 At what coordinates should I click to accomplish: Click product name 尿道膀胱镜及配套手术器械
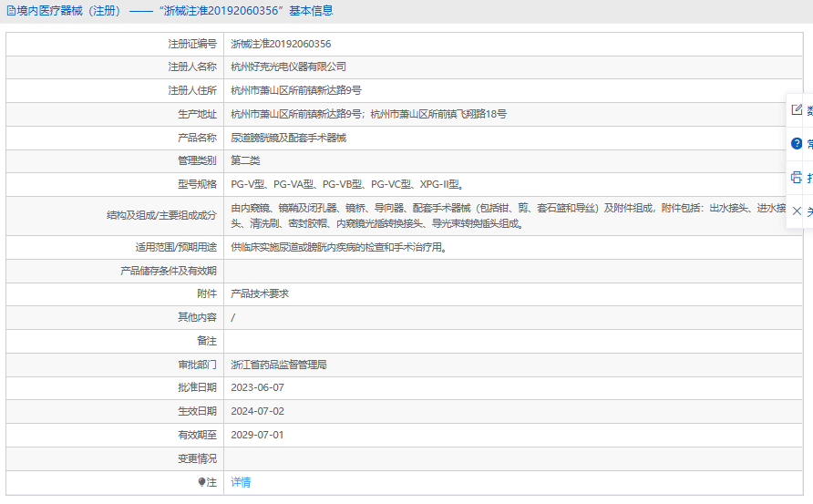coord(288,138)
